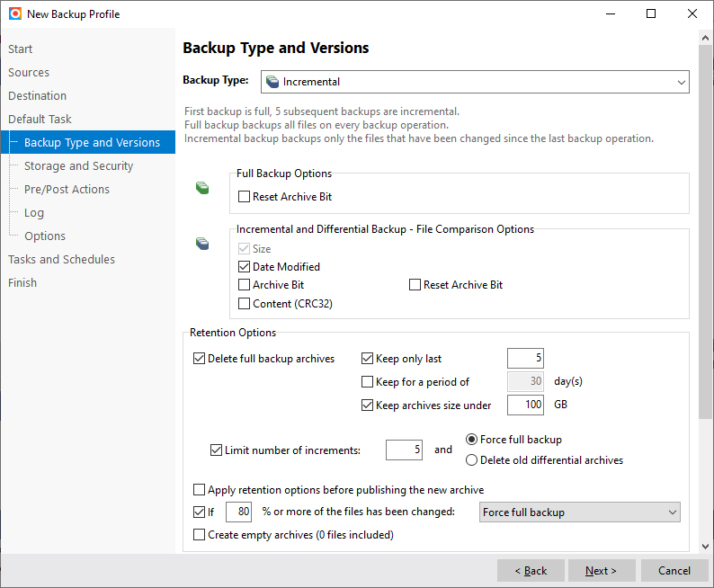Cancel the new backup profile wizard
Image resolution: width=714 pixels, height=588 pixels.
[674, 571]
